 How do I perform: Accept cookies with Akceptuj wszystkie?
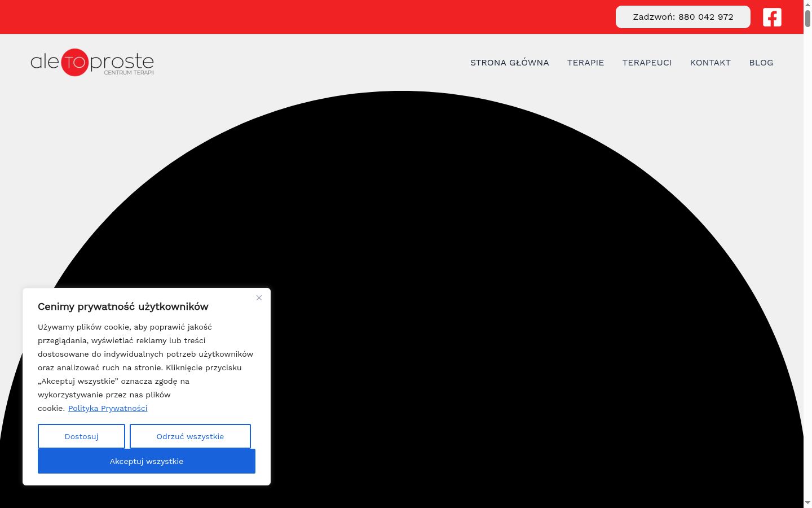point(147,461)
